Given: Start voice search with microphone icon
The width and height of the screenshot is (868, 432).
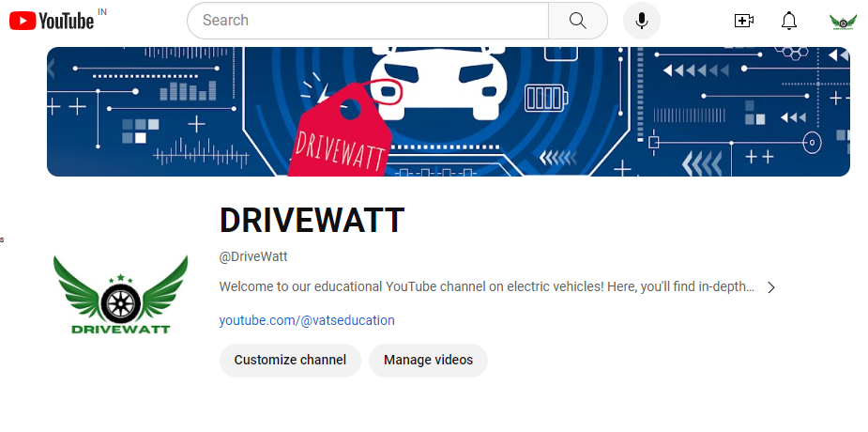Looking at the screenshot, I should [x=642, y=21].
